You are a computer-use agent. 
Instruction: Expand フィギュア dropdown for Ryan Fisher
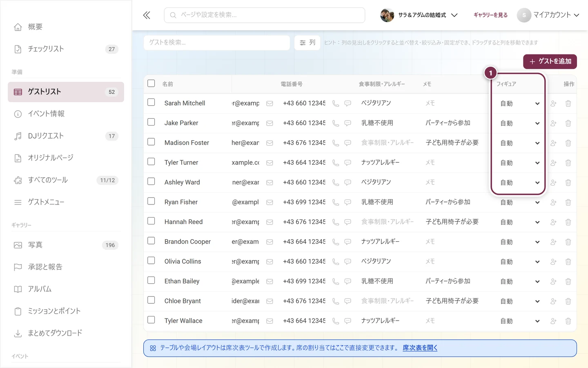pyautogui.click(x=519, y=202)
